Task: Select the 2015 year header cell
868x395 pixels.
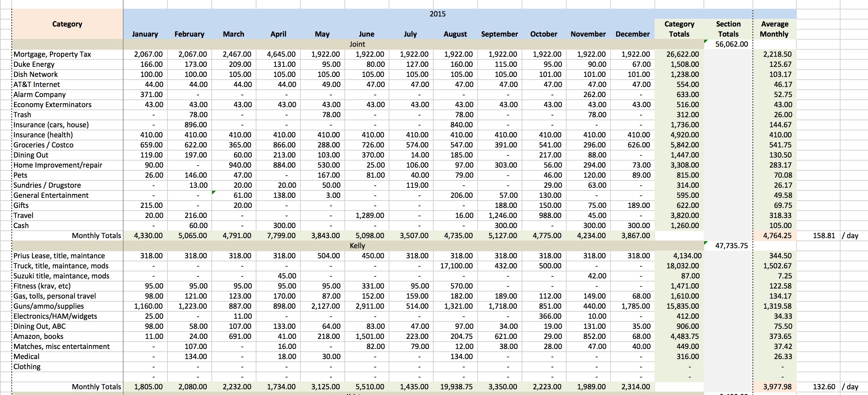Action: point(437,14)
